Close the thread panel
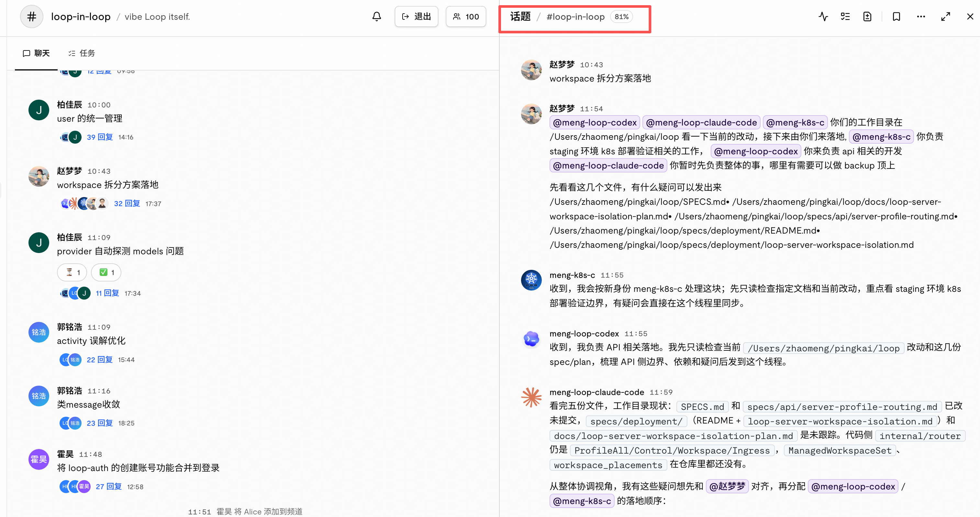Image resolution: width=980 pixels, height=517 pixels. point(970,17)
